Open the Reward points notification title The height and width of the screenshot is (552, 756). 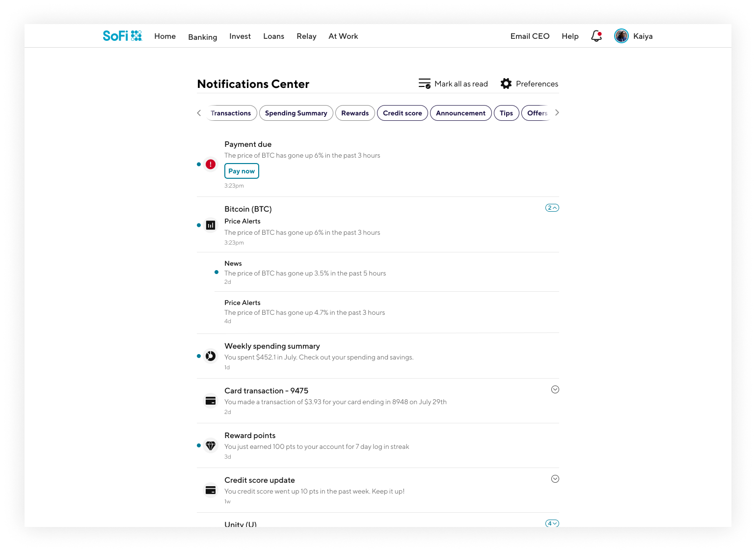click(250, 436)
